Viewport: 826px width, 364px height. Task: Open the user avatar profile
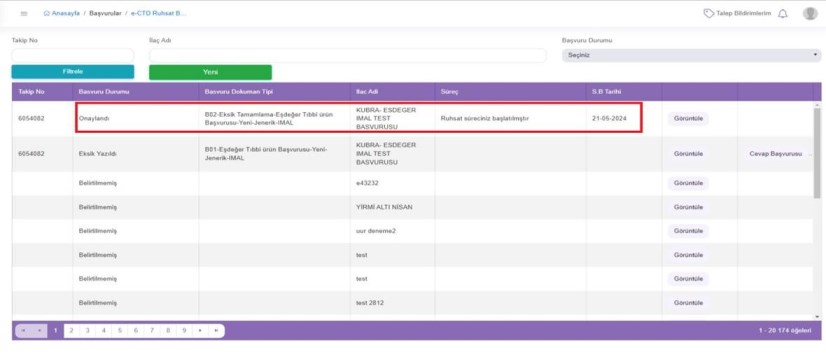[x=810, y=14]
